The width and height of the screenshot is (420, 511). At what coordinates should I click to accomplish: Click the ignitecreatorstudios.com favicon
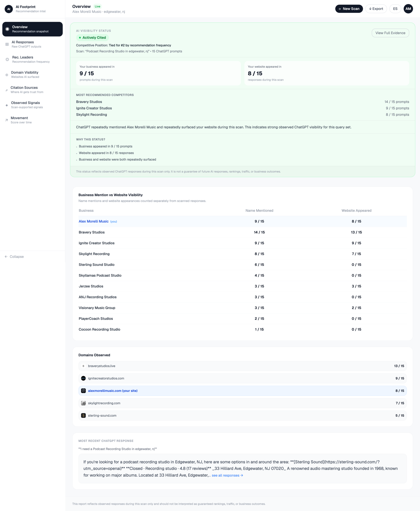83,378
